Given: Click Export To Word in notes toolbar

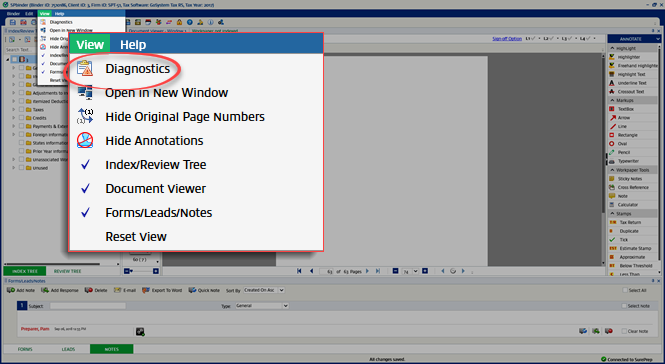Looking at the screenshot, I should tap(162, 290).
